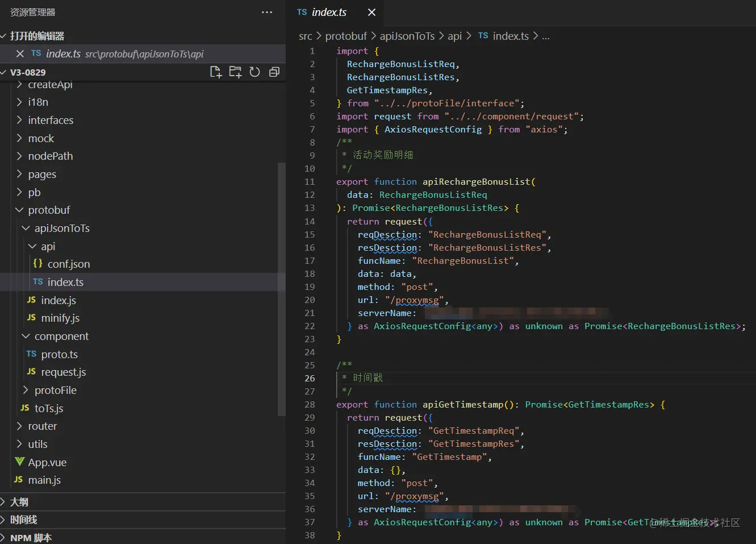Click the New File icon in explorer header
The width and height of the screenshot is (756, 544).
pos(216,72)
